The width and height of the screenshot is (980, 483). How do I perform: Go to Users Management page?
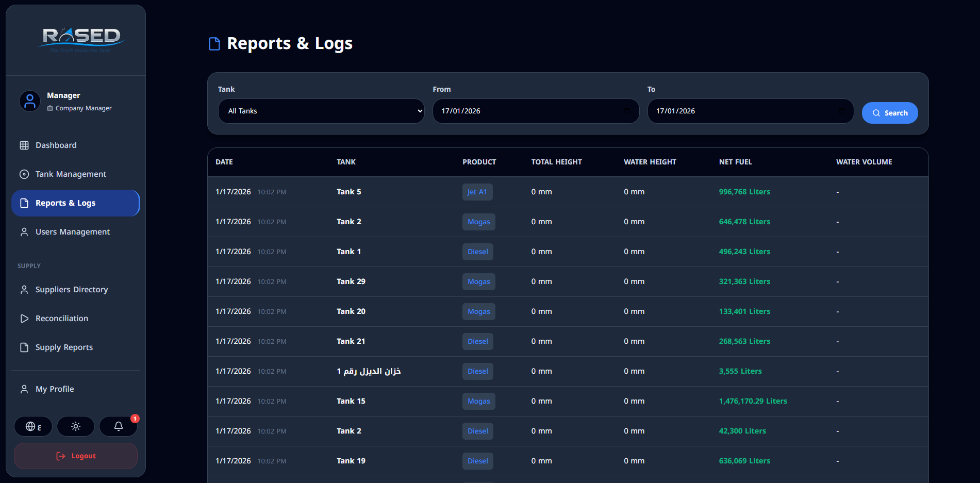72,232
